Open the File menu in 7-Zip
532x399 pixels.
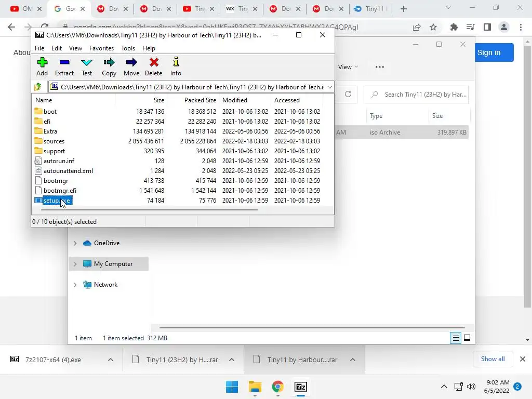click(x=39, y=48)
